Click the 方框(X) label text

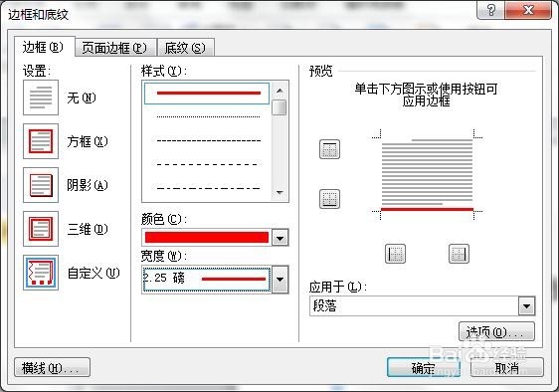[x=87, y=141]
